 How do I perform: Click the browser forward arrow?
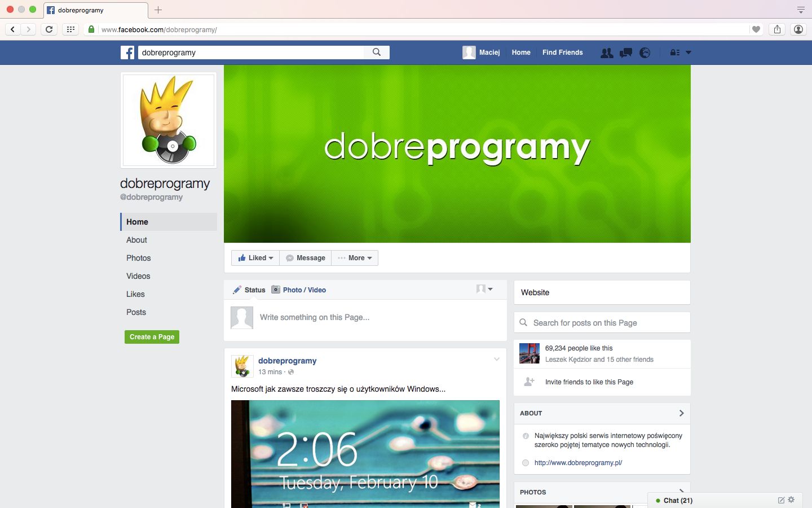pyautogui.click(x=28, y=29)
